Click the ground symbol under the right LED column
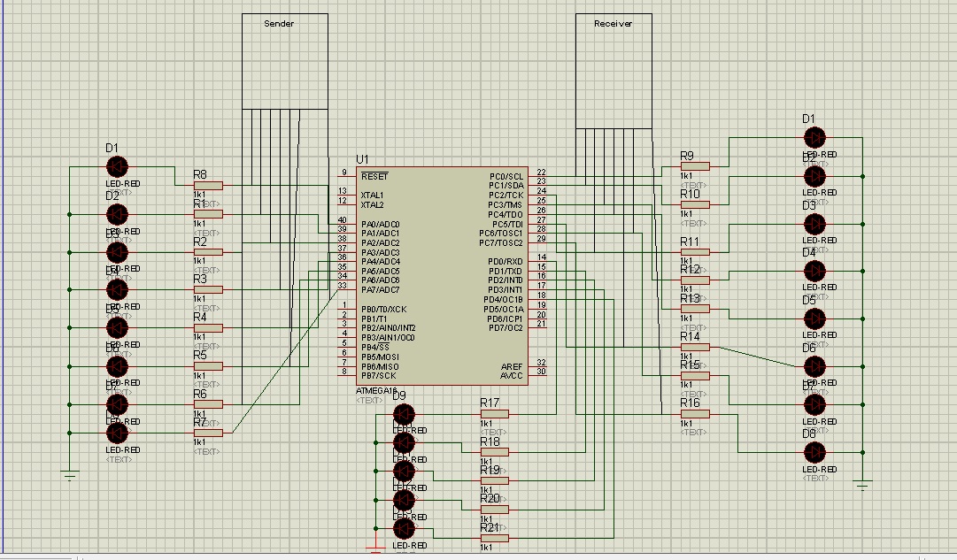 coord(862,486)
